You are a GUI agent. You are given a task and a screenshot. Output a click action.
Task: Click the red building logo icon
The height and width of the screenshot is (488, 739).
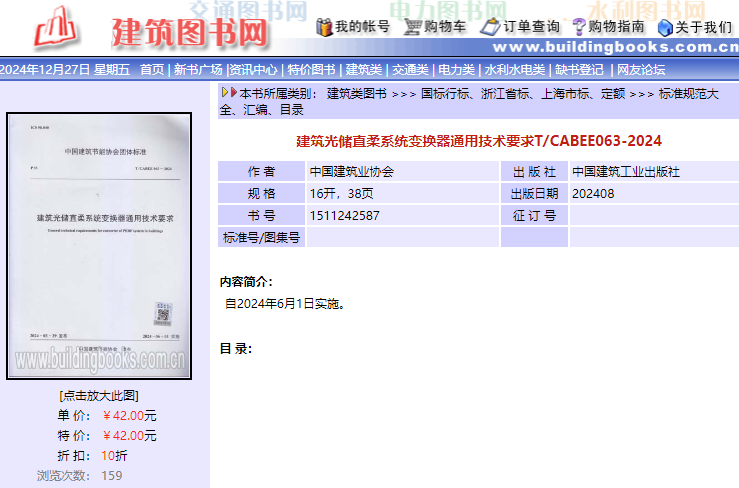coord(55,28)
